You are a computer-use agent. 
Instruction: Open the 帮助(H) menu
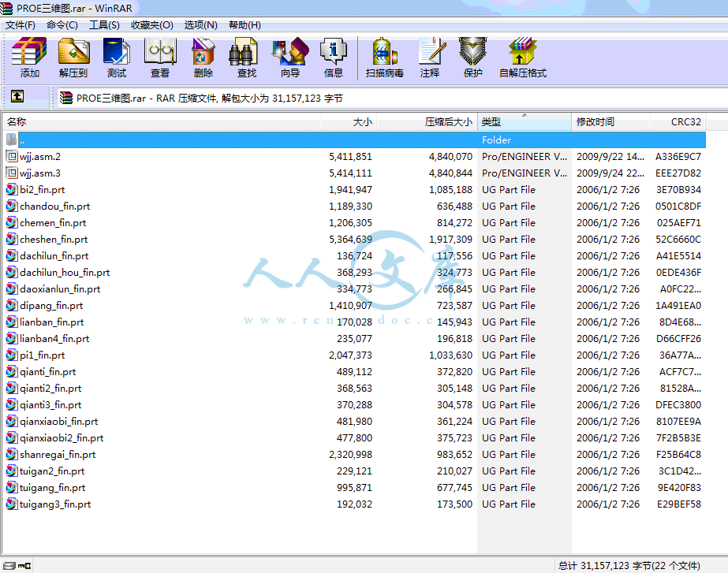[245, 25]
